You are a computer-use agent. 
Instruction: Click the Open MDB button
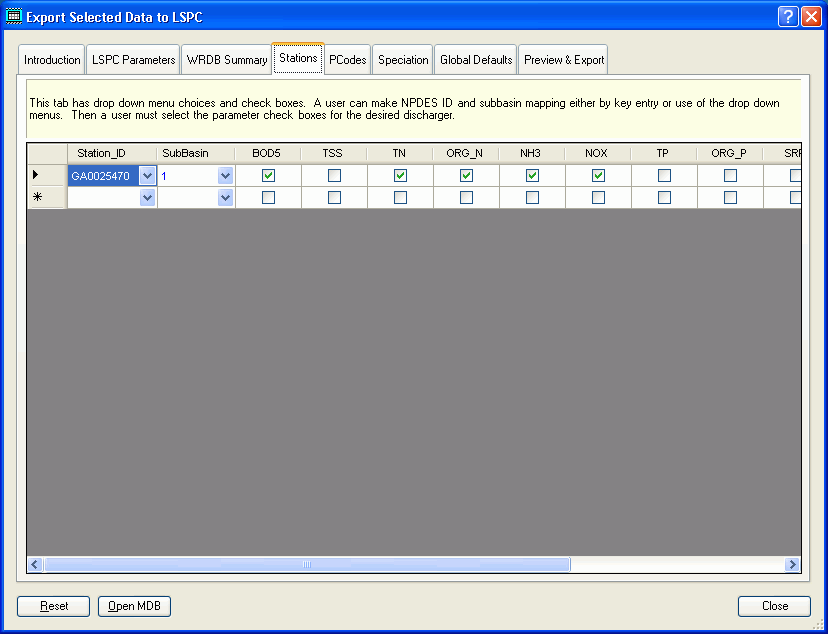point(134,606)
